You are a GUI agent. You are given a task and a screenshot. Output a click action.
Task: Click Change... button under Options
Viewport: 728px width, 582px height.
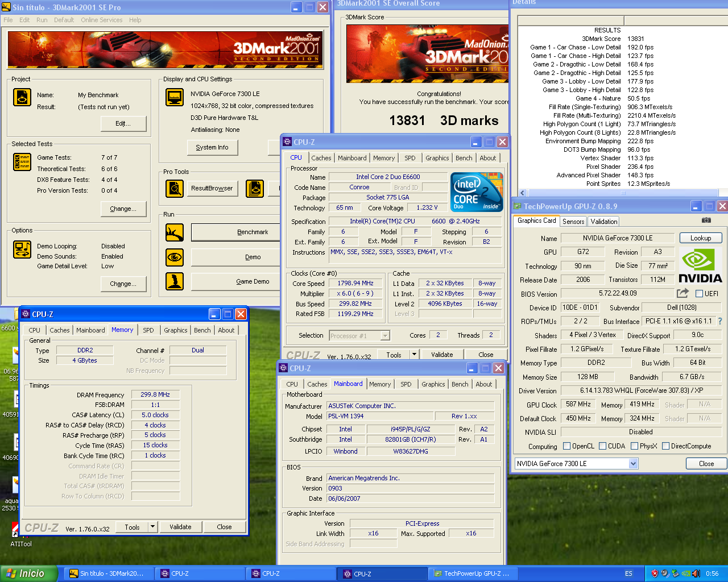123,284
